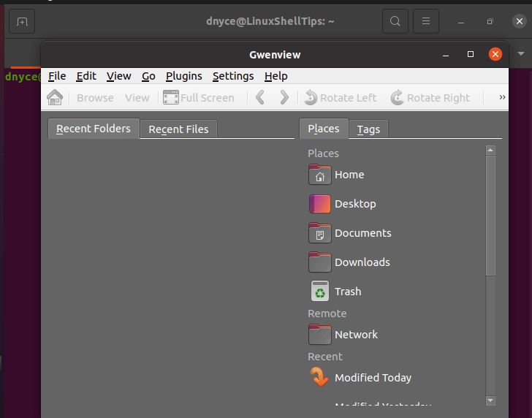Open the File menu
This screenshot has width=532, height=418.
[57, 76]
